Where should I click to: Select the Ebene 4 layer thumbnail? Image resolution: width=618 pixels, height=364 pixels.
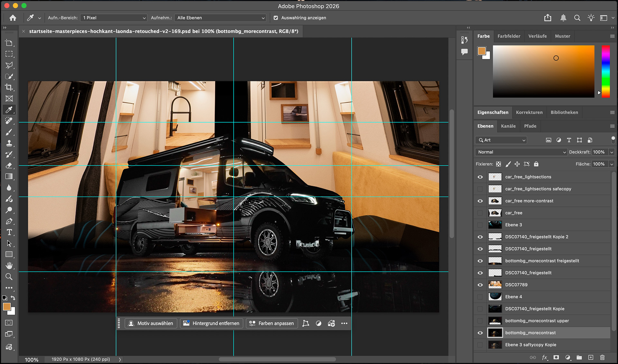[495, 297]
